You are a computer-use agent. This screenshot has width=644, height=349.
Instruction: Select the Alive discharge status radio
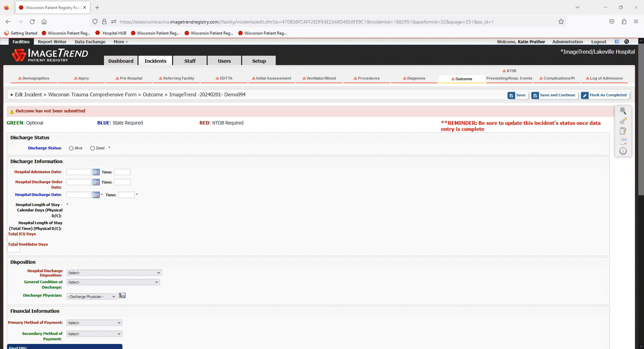pyautogui.click(x=71, y=148)
